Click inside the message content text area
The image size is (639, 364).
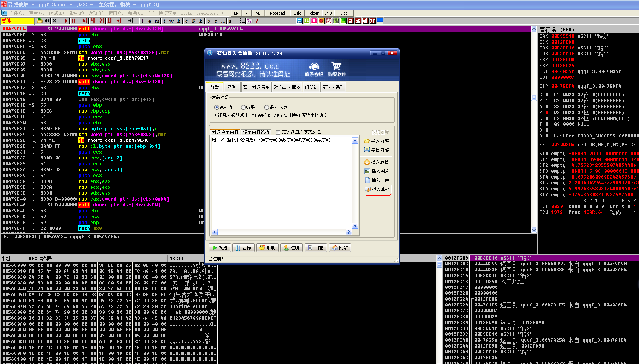click(x=281, y=183)
